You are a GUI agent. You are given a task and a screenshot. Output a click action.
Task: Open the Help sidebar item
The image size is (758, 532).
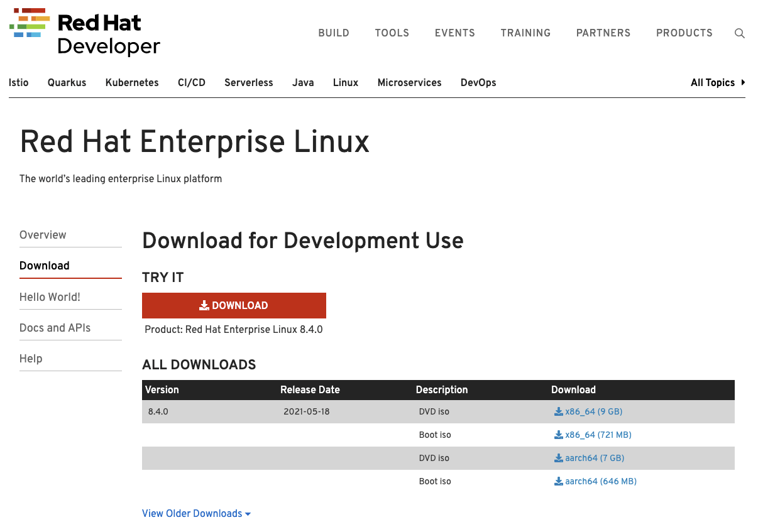31,359
